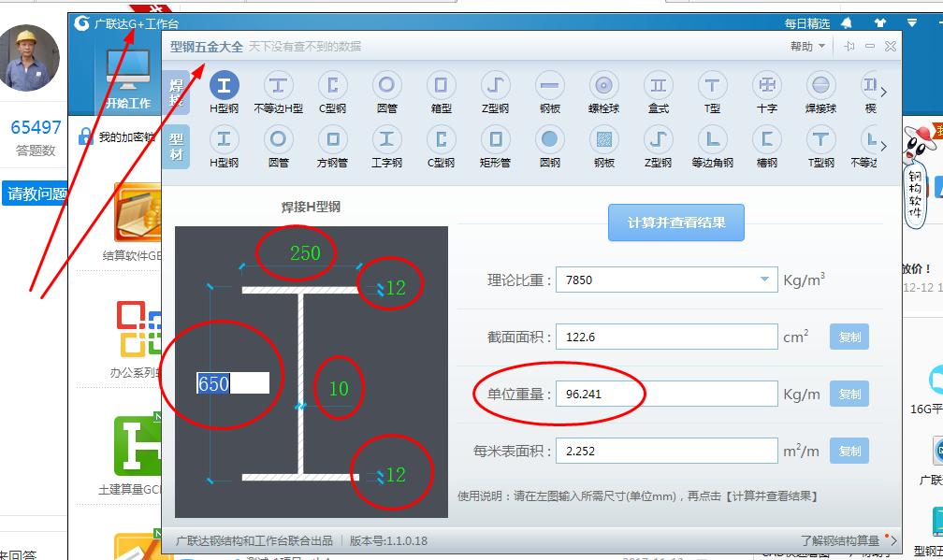
Task: Select the 圆钢 round bar icon
Action: pos(550,139)
